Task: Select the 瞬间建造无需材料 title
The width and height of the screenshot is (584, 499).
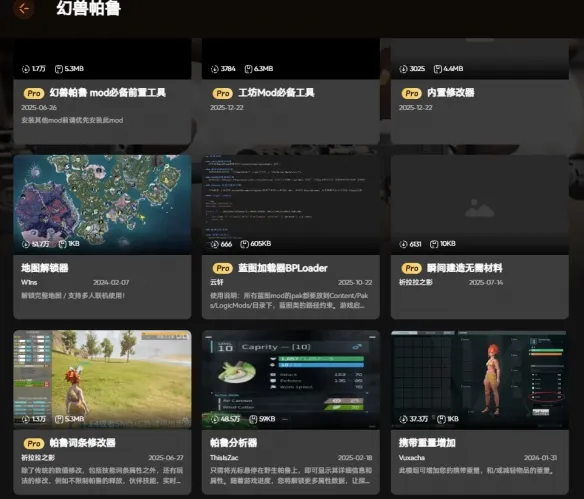Action: pos(464,268)
